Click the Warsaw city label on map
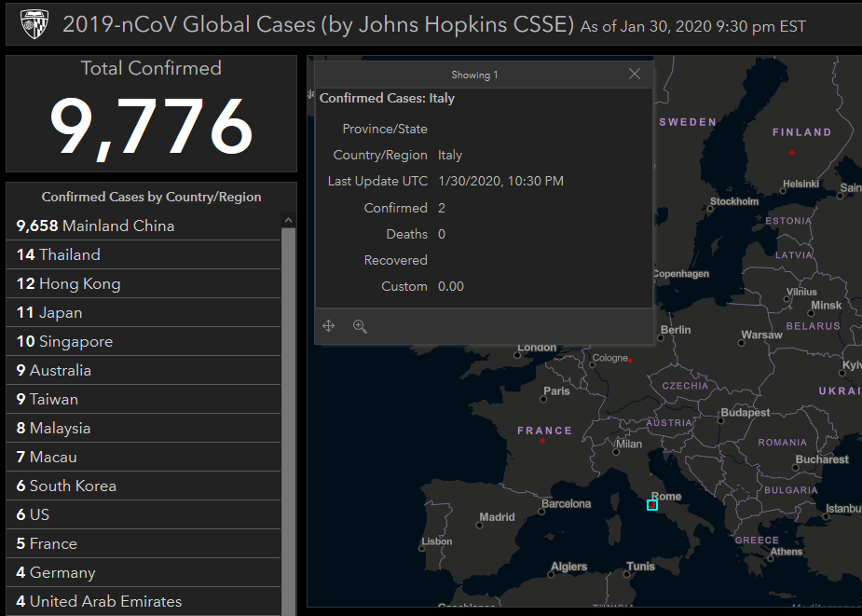The width and height of the screenshot is (862, 616). point(761,335)
